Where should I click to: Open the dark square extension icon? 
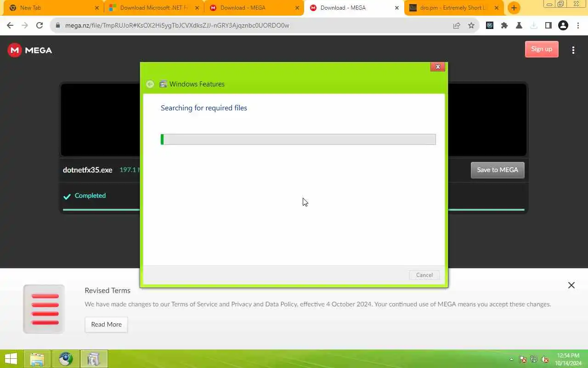point(490,26)
